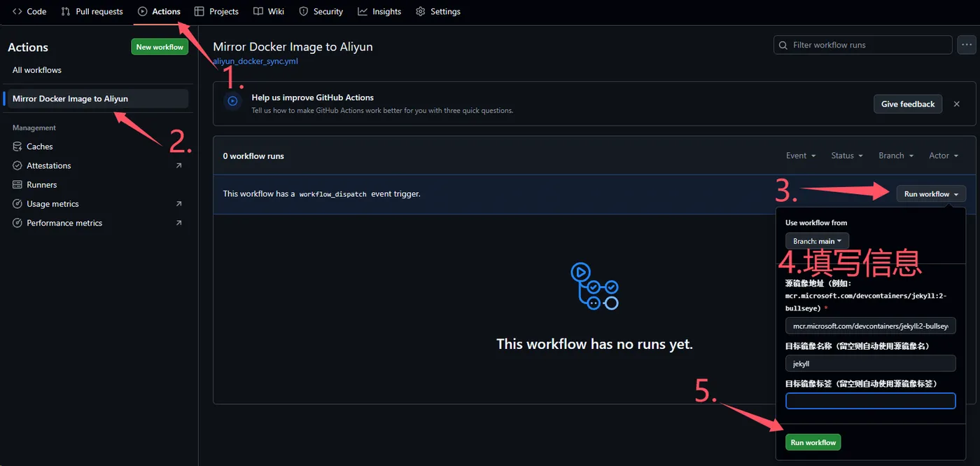Click the source image address input field

coord(870,326)
